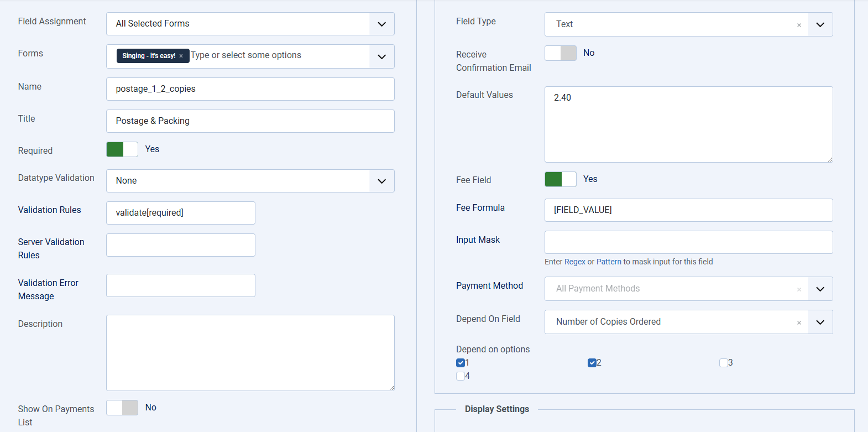Uncheck depend on option 1
Screen dimensions: 868x432
(461, 363)
